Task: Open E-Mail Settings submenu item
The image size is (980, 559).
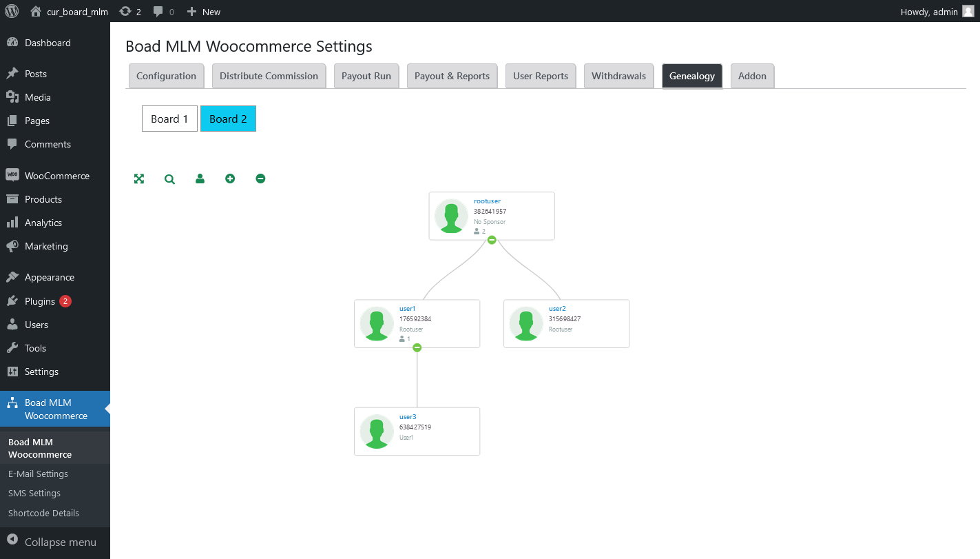Action: [38, 474]
